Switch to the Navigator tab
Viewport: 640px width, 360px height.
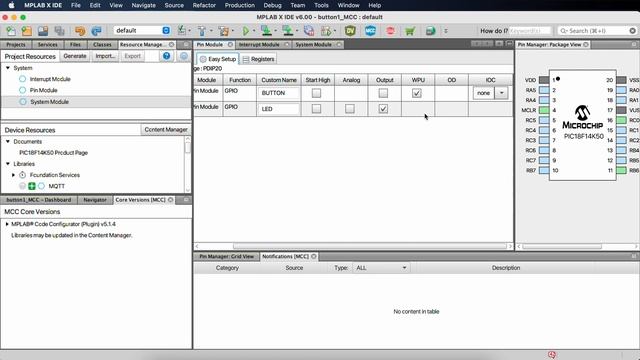(95, 200)
